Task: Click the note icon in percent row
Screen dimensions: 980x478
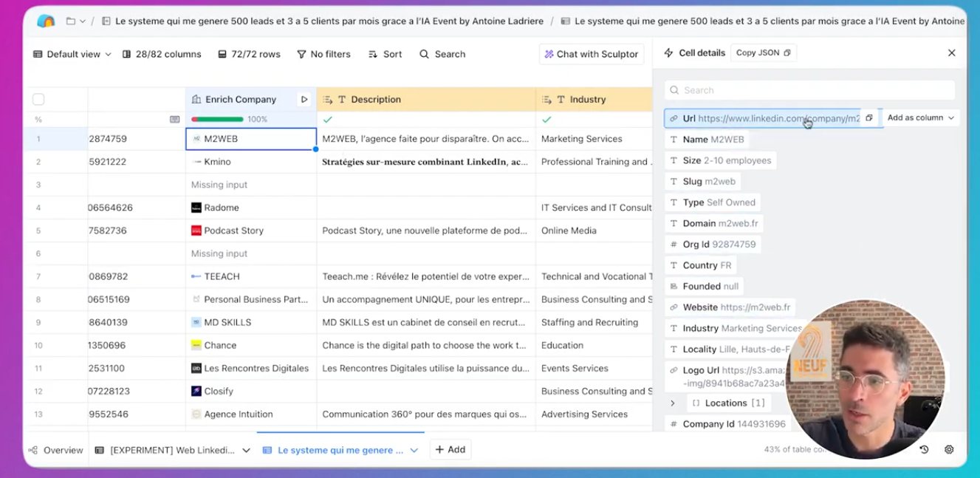Action: tap(175, 119)
